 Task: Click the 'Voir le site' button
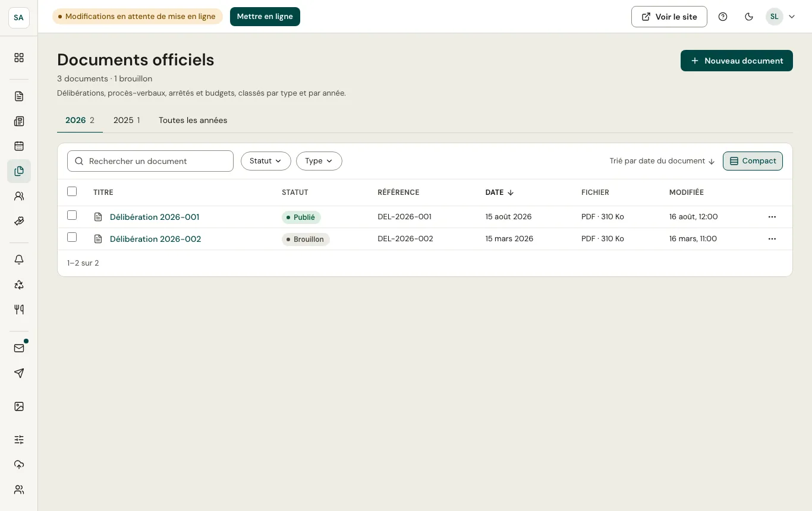669,17
